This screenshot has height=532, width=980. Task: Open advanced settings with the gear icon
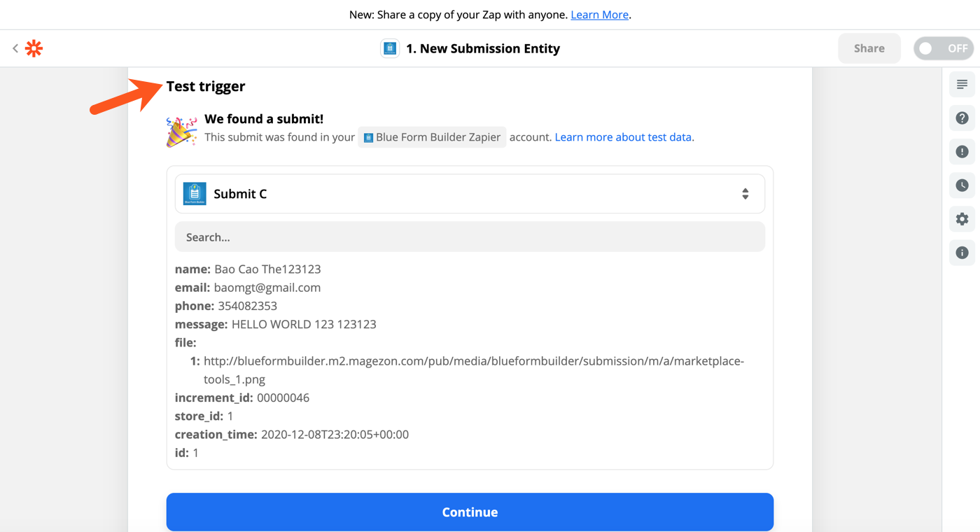tap(962, 219)
